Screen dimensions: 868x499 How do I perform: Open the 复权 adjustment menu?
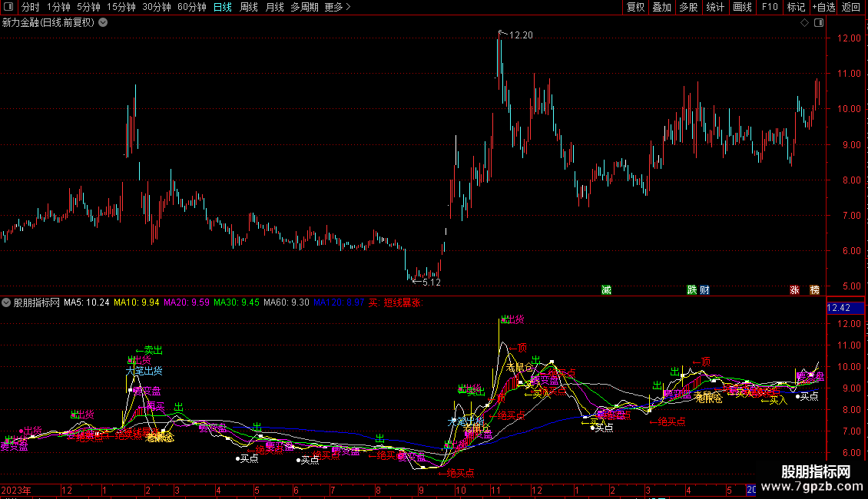click(x=635, y=7)
